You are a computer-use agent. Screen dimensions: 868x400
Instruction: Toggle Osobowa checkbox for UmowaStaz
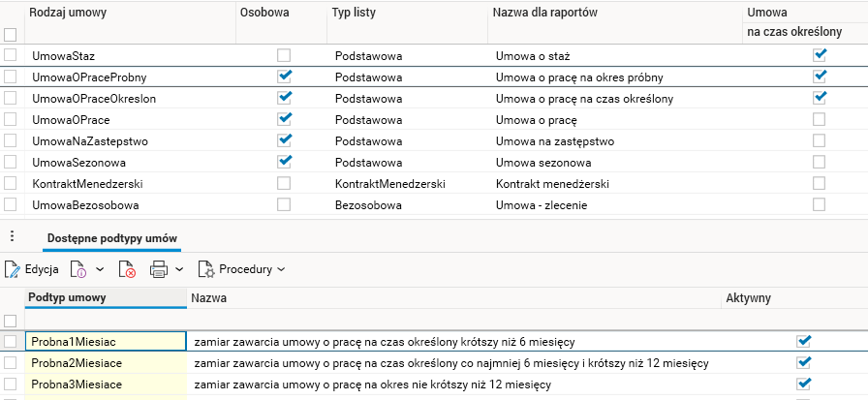[x=284, y=55]
